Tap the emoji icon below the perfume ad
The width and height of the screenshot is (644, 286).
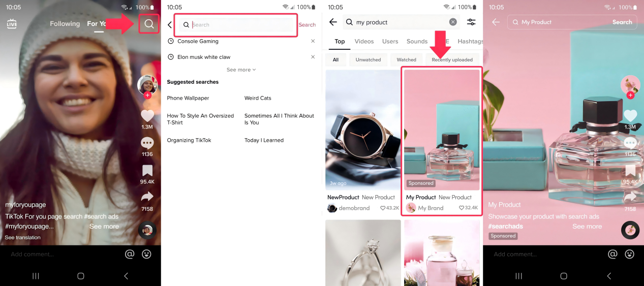point(629,254)
